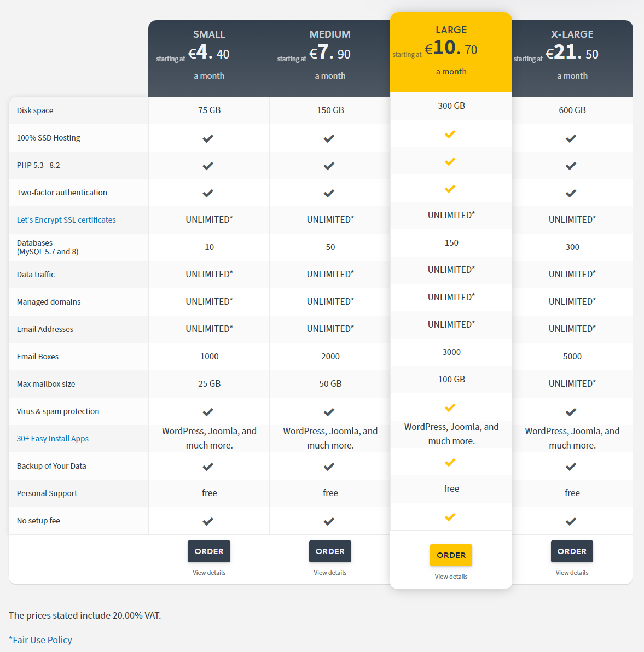Image resolution: width=644 pixels, height=652 pixels.
Task: Click the Two-factor authentication checkmark for Medium
Action: click(329, 193)
